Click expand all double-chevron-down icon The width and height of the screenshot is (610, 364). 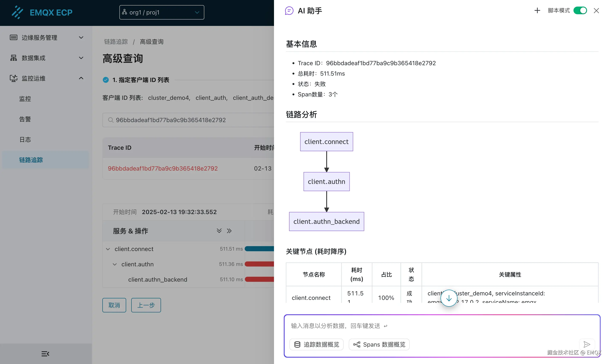pos(219,231)
